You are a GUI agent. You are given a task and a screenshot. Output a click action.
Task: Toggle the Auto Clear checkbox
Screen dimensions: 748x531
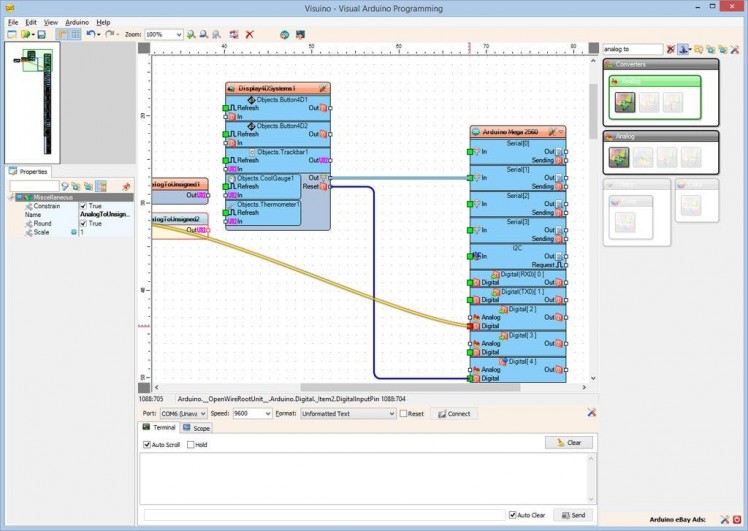pyautogui.click(x=513, y=515)
